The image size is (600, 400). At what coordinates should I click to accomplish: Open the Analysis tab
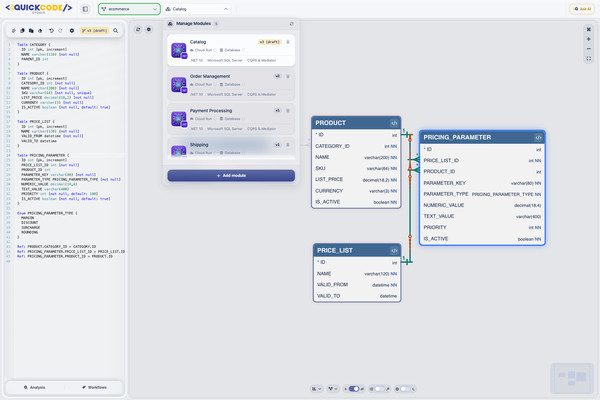click(35, 387)
